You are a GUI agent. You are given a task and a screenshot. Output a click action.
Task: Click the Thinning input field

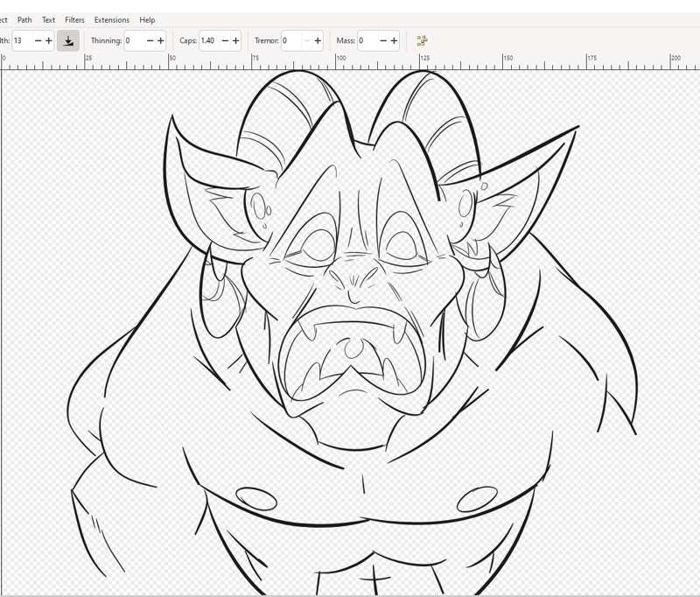click(135, 40)
